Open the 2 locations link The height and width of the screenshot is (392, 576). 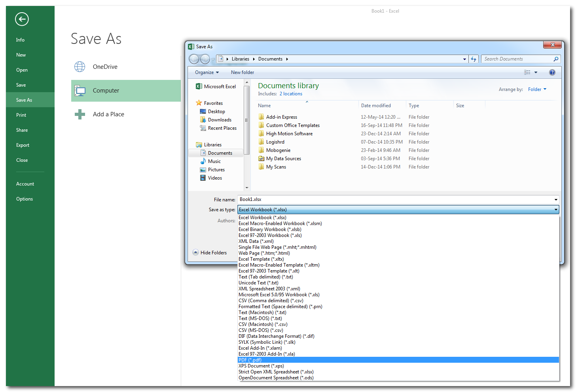tap(291, 94)
